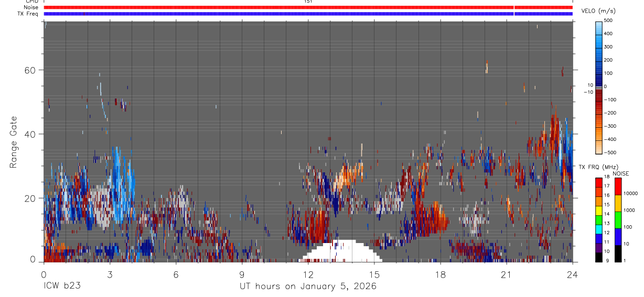Screen dimensions: 644x297
Task: Click the '151' CPID value at top
Action: click(x=308, y=2)
